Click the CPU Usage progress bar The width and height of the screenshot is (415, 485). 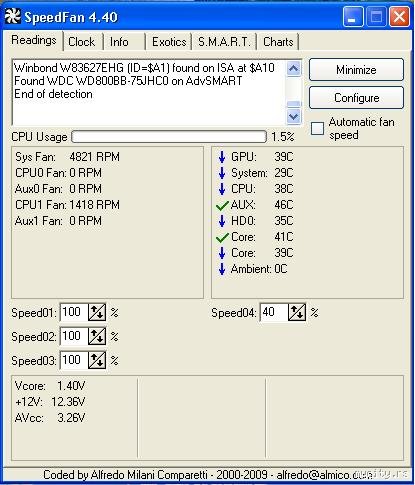(169, 137)
